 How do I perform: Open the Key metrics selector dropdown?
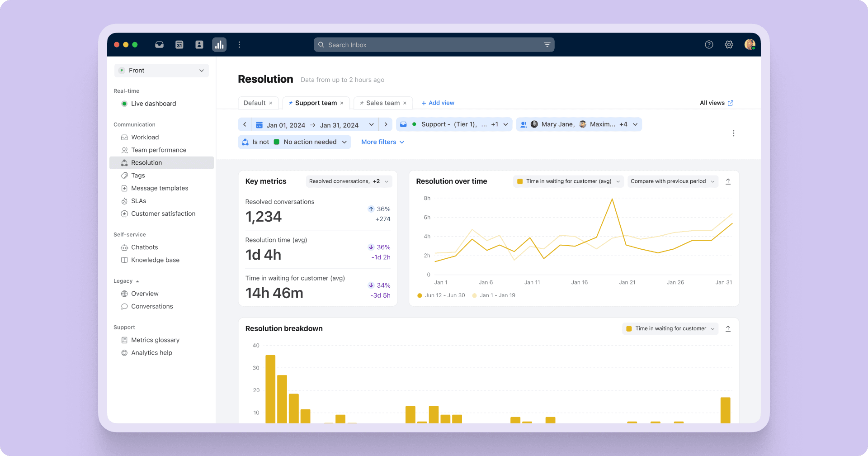coord(349,181)
